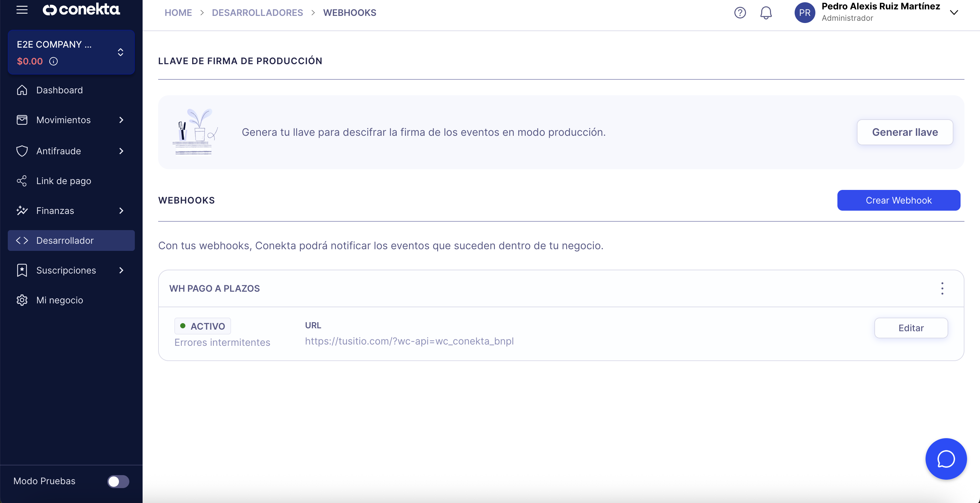Toggle Modo Pruebas switch
The width and height of the screenshot is (980, 503).
tap(118, 481)
